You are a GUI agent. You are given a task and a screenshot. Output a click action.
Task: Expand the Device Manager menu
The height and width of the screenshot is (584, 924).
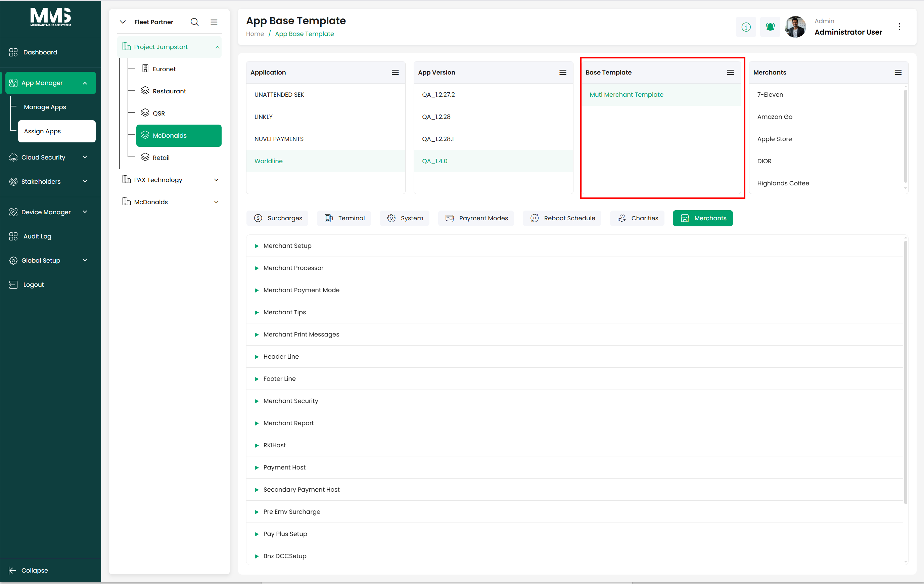point(51,212)
